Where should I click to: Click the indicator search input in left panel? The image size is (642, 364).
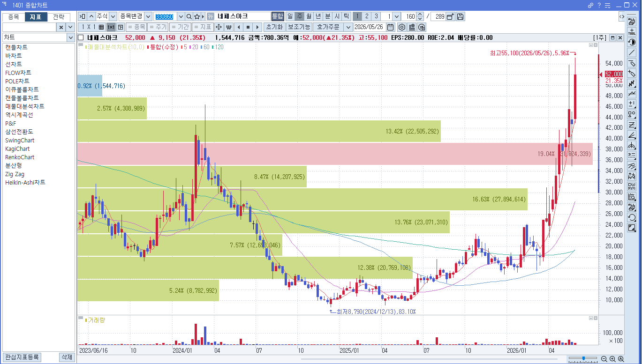[x=30, y=27]
